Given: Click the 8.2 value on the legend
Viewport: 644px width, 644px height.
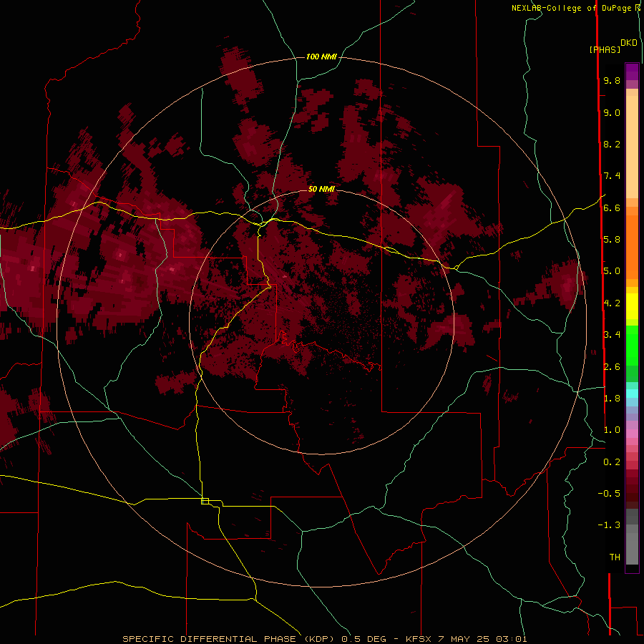Looking at the screenshot, I should tap(612, 144).
